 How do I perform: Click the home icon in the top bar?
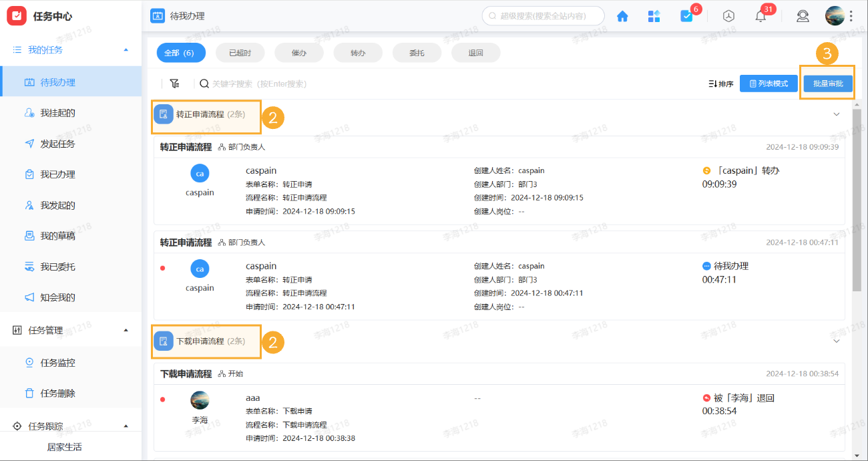coord(622,15)
